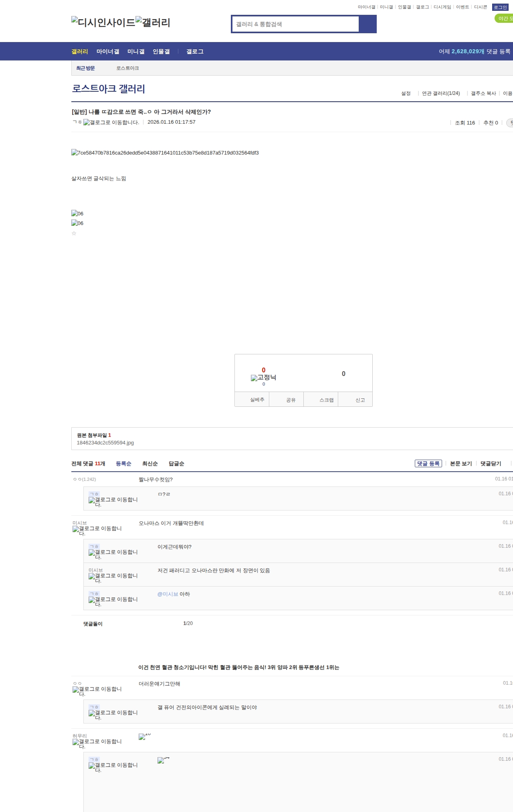
Task: Expand the 연관 갤러리(1/24) list
Action: (x=441, y=93)
